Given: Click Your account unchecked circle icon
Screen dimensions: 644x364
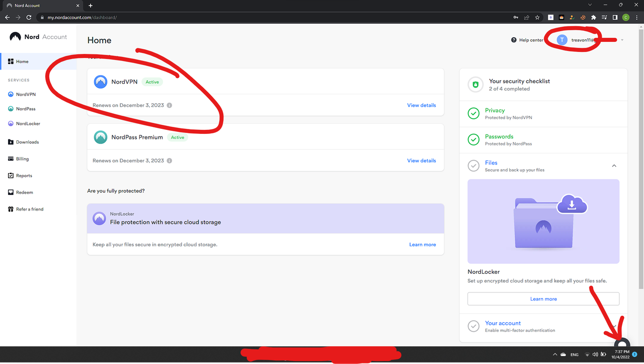Looking at the screenshot, I should click(473, 326).
